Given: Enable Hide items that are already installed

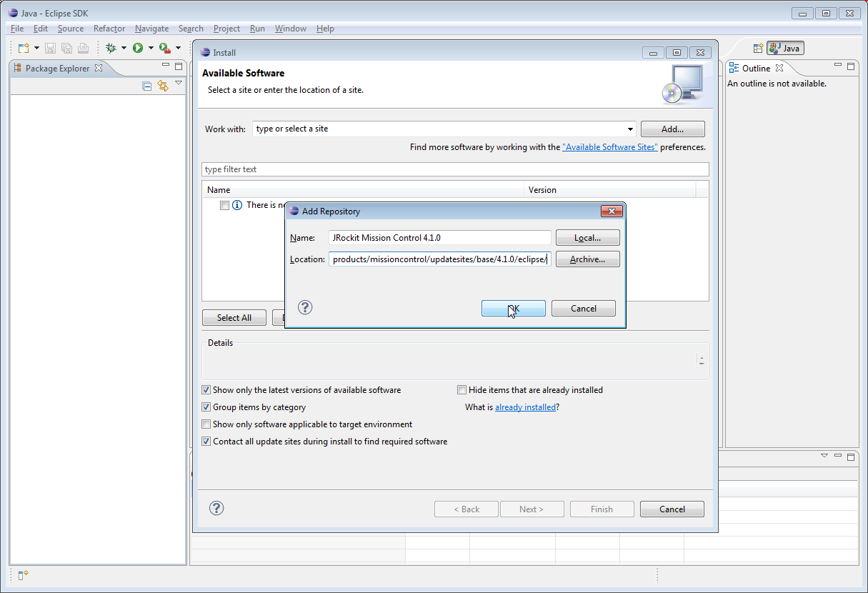Looking at the screenshot, I should 462,390.
